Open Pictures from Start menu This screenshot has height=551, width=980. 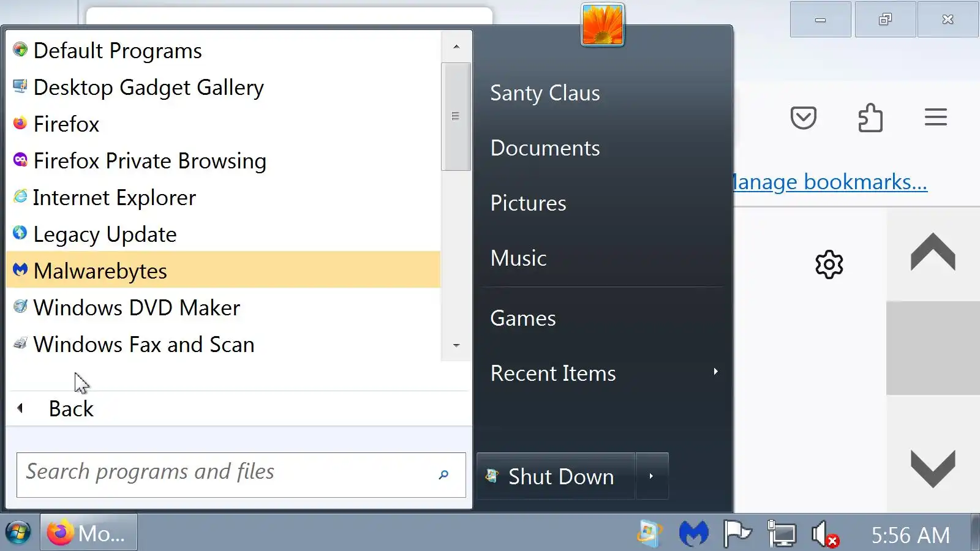(528, 203)
